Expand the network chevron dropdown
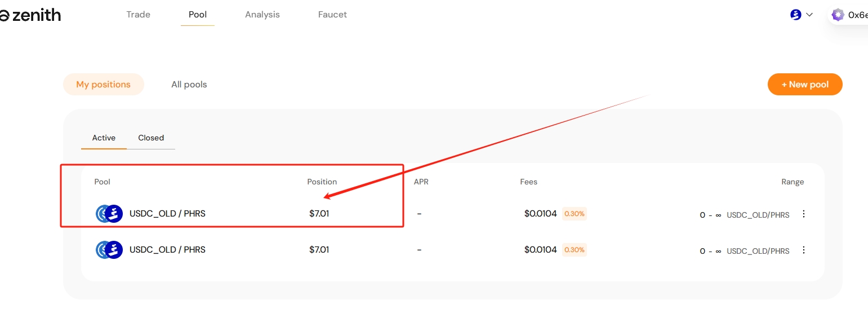This screenshot has width=868, height=335. coord(810,15)
